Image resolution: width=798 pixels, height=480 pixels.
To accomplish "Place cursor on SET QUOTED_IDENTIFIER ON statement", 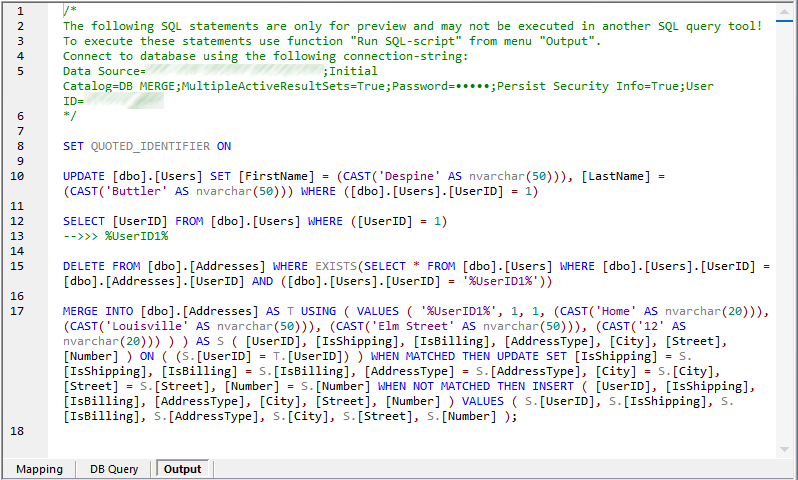I will tap(147, 146).
